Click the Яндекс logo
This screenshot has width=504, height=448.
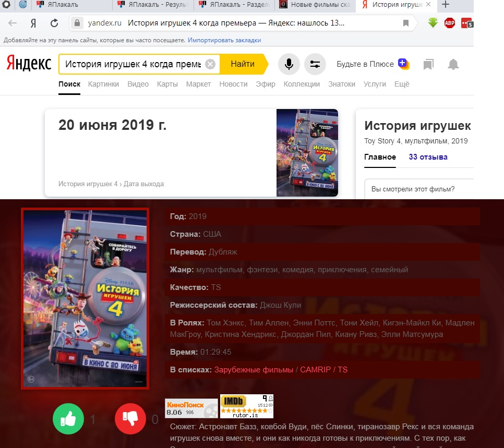(x=29, y=63)
